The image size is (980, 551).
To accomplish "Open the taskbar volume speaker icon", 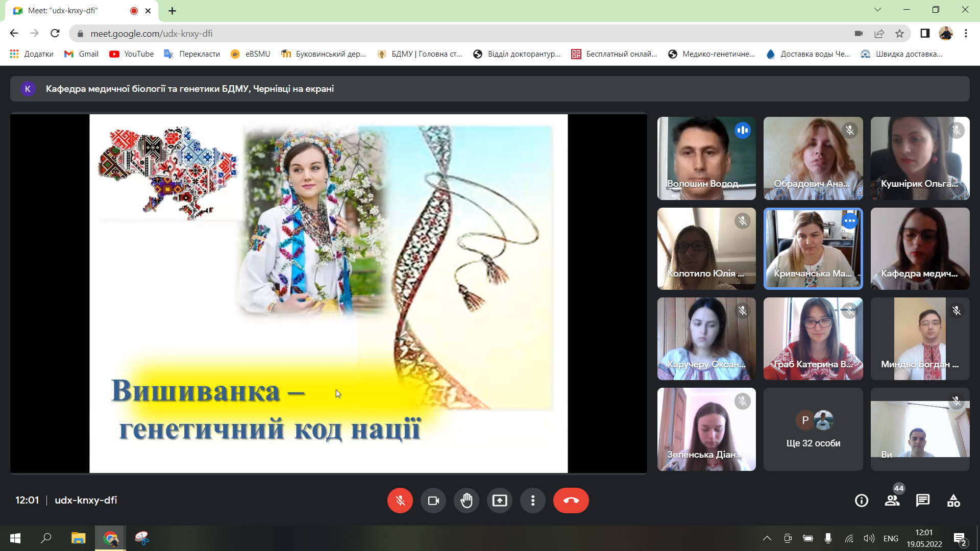I will pos(869,538).
